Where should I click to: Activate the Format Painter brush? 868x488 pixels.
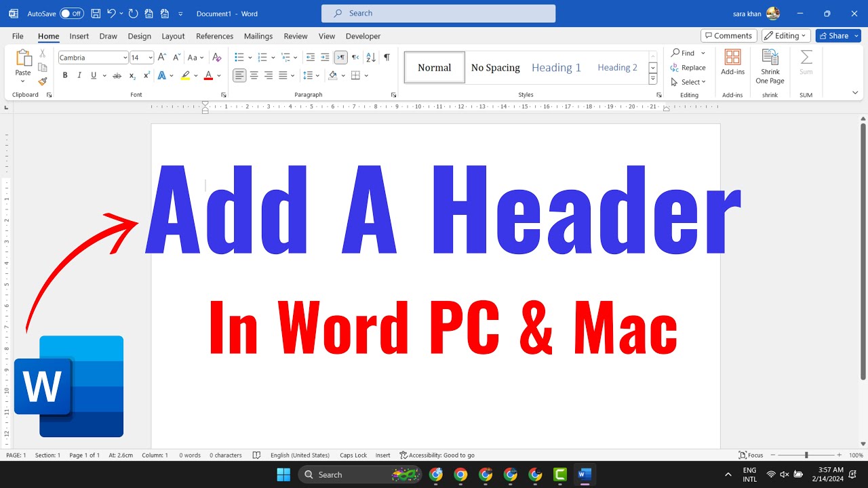42,81
